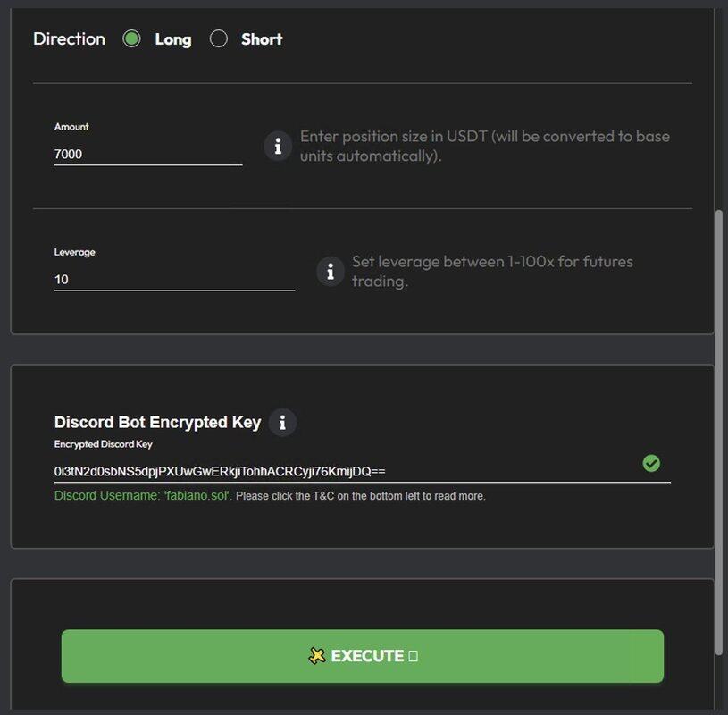Click the position size in USDT hint text
Screen dimensions: 728x715
pyautogui.click(x=484, y=146)
